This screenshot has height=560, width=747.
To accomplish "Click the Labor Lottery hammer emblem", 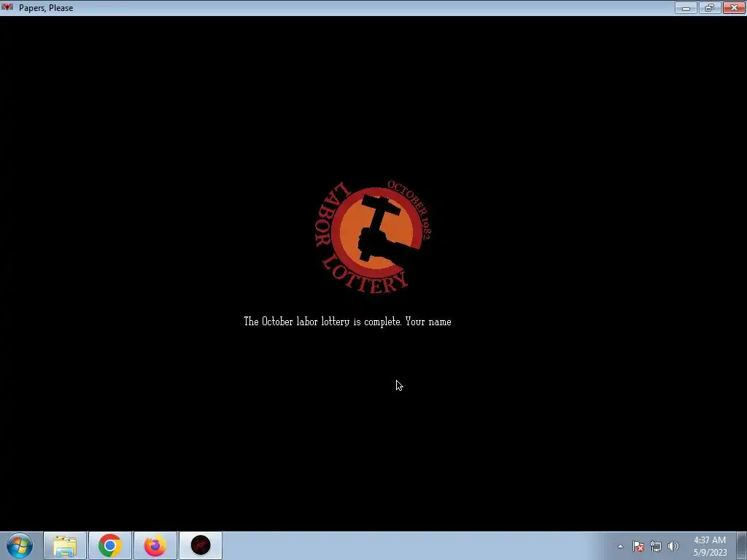I will 374,237.
